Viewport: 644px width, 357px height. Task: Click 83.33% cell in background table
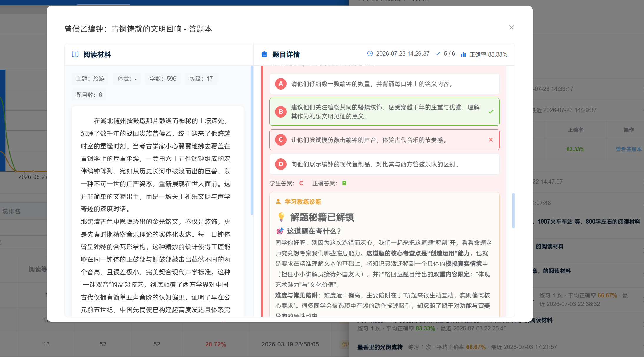coord(575,149)
